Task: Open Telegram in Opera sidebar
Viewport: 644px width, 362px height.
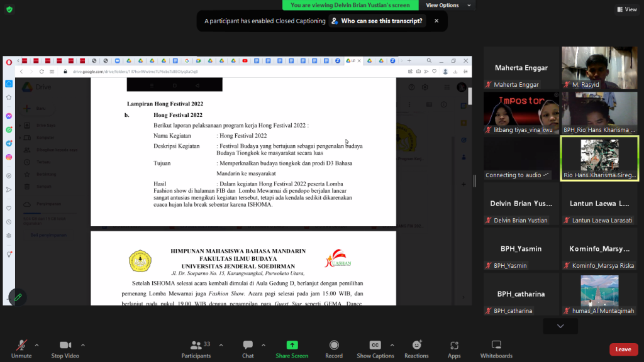Action: [9, 143]
